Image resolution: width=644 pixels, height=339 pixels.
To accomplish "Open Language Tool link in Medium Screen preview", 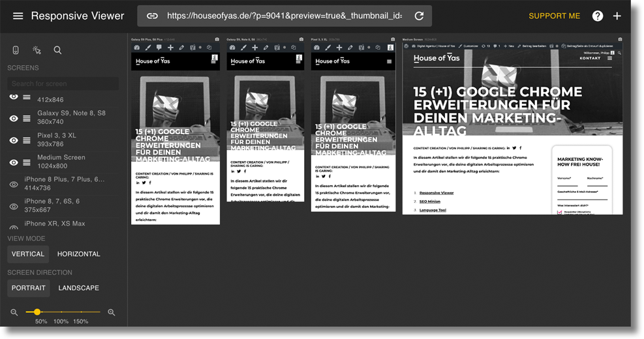I will coord(433,210).
